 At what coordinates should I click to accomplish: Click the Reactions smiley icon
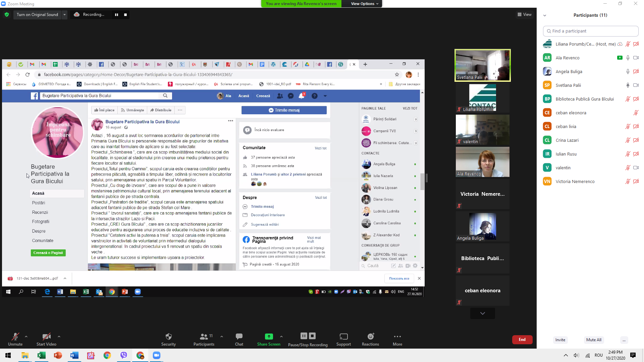pos(370,337)
